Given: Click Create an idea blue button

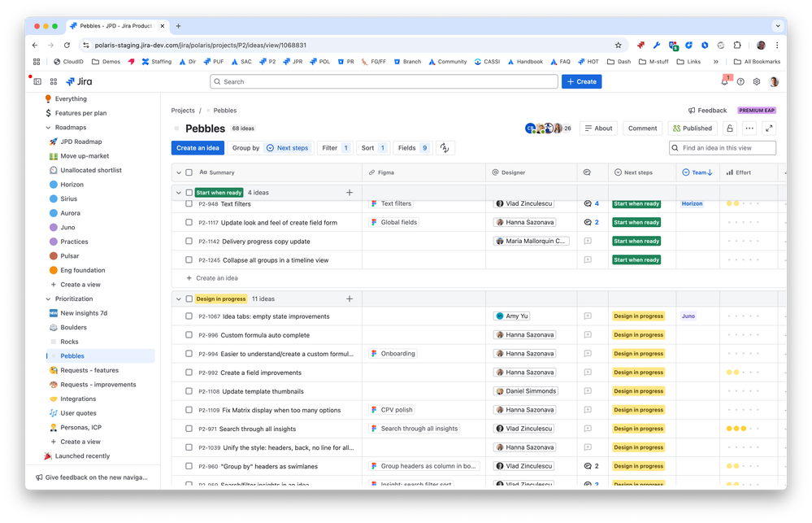Looking at the screenshot, I should click(x=198, y=148).
